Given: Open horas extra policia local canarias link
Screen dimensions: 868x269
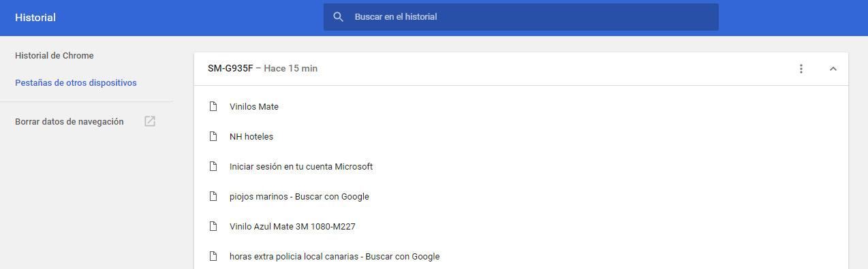Looking at the screenshot, I should click(335, 256).
